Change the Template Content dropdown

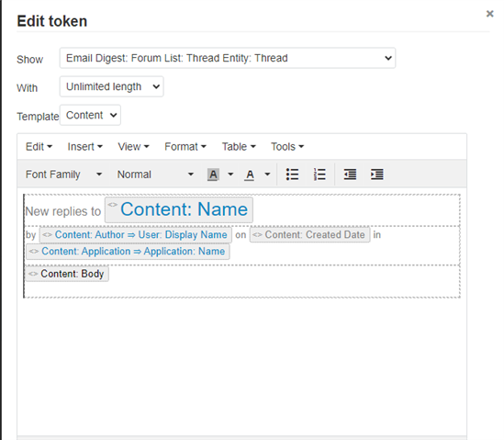coord(90,115)
